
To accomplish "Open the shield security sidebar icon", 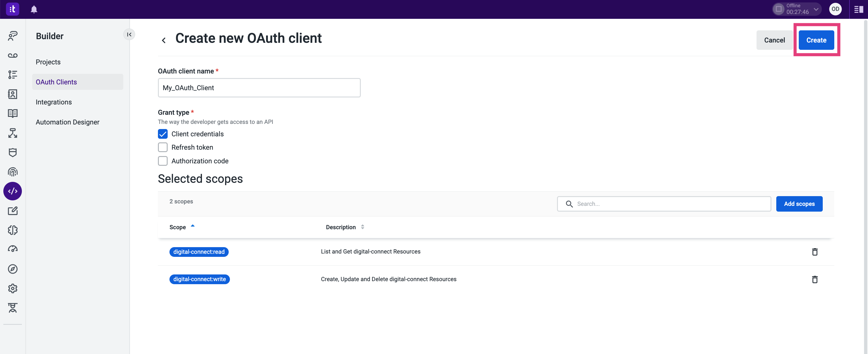I will [12, 153].
